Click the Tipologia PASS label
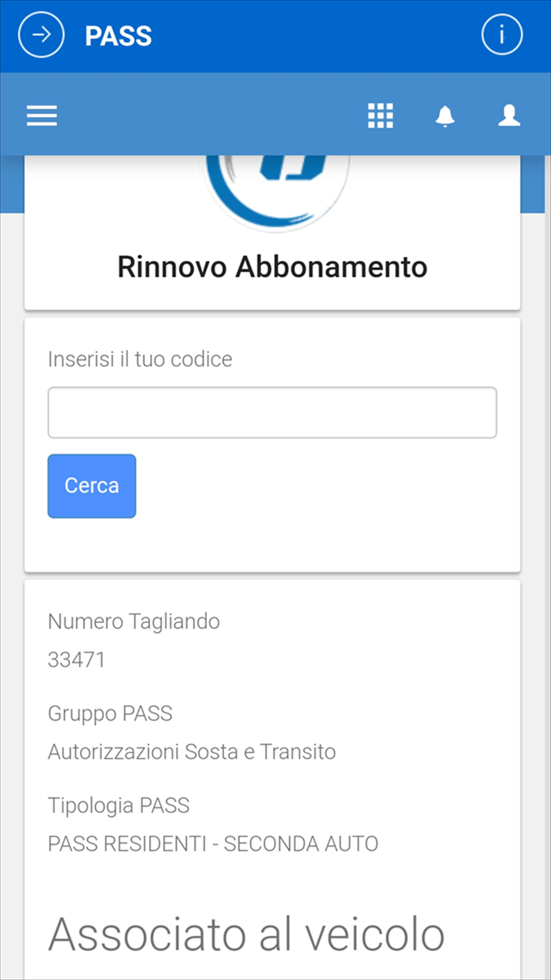The width and height of the screenshot is (551, 980). pyautogui.click(x=118, y=805)
